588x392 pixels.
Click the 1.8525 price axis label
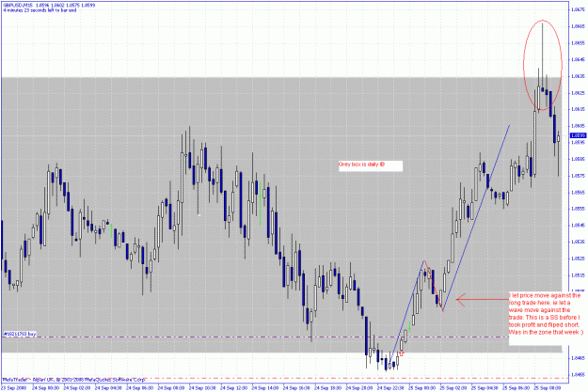point(579,259)
